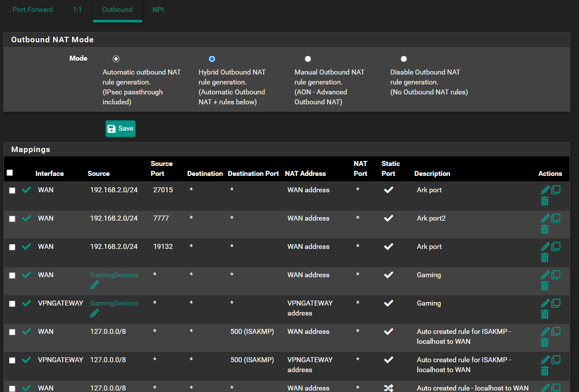Select Automatic outbound NAT rule generation mode

click(116, 59)
